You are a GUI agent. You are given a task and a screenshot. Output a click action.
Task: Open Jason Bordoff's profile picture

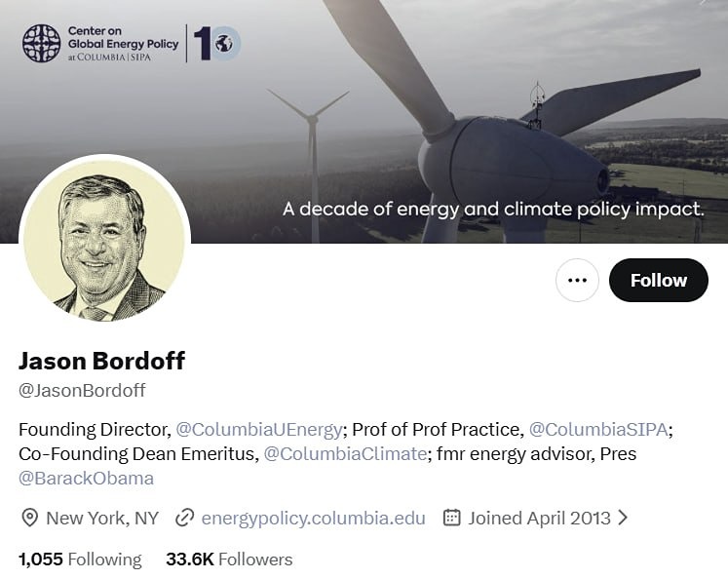pos(104,239)
